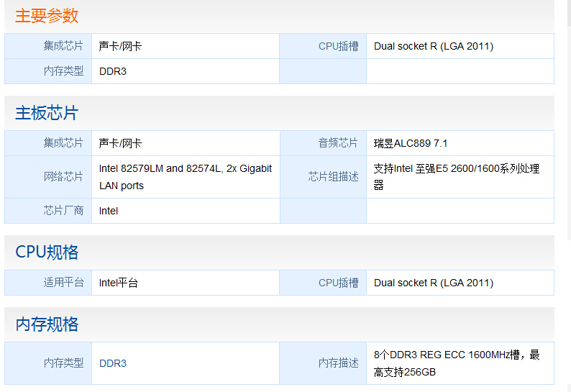Image resolution: width=571 pixels, height=392 pixels.
Task: Select the 内存描述 label
Action: click(x=338, y=363)
